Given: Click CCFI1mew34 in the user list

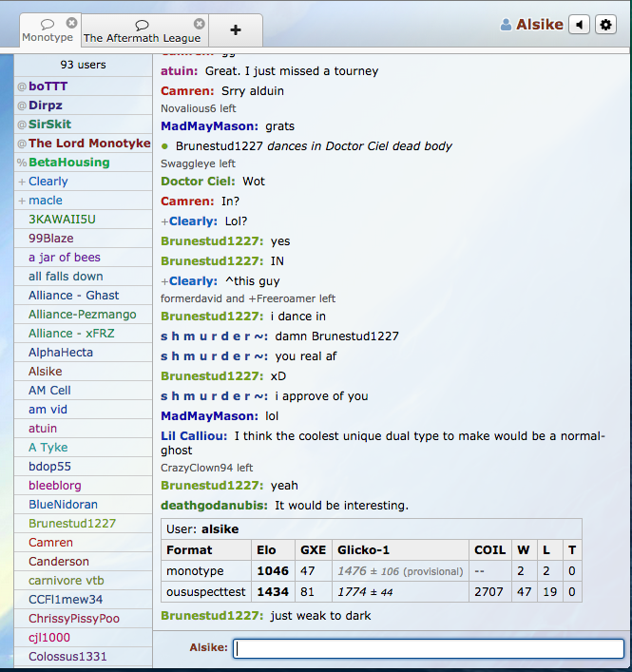Looking at the screenshot, I should tap(84, 599).
